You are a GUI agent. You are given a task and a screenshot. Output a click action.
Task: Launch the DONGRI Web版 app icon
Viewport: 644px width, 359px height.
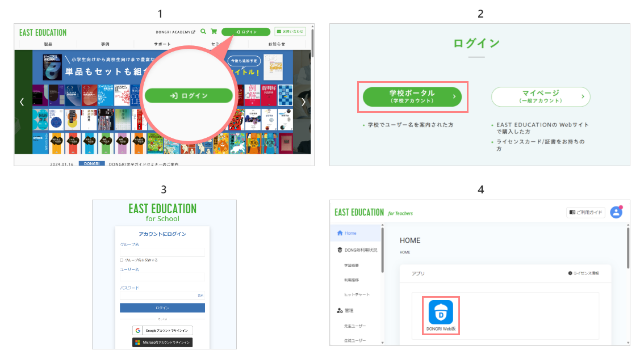pos(441,315)
